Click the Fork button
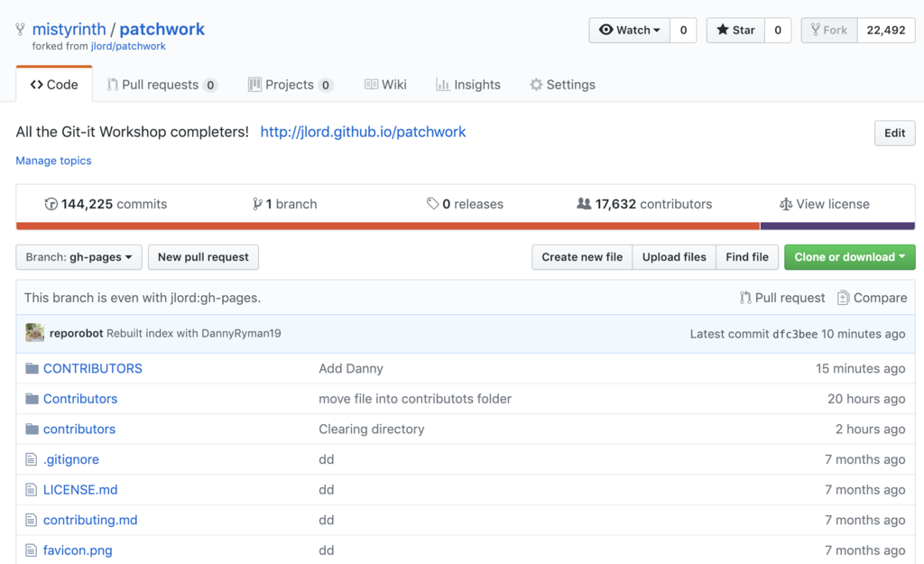Viewport: 924px width, 564px height. [829, 30]
